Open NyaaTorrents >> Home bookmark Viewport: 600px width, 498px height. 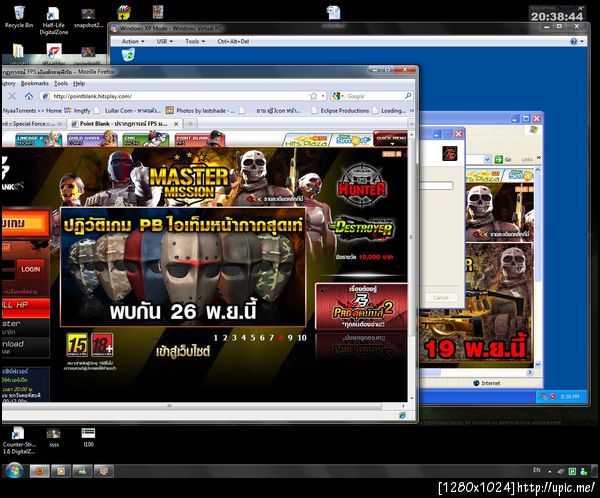point(32,111)
